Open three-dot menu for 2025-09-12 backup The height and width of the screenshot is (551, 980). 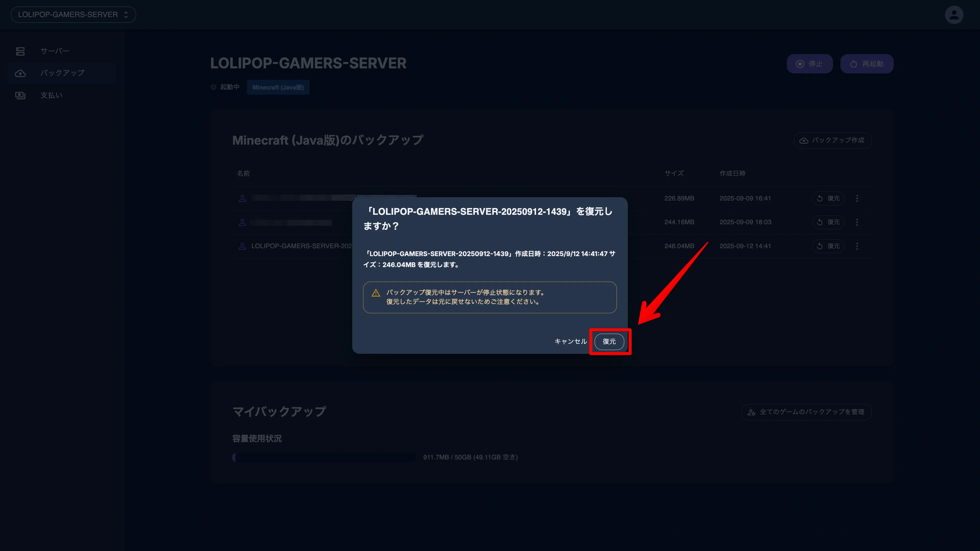[857, 246]
